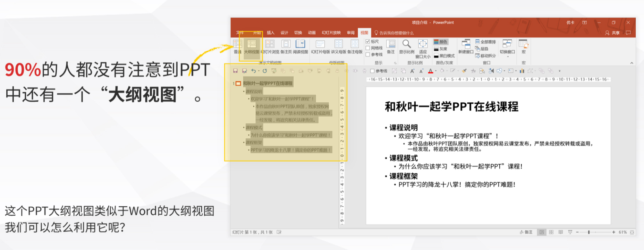The height and width of the screenshot is (250, 644).
Task: Open Show (显示) group dialog launcher
Action: pyautogui.click(x=395, y=63)
